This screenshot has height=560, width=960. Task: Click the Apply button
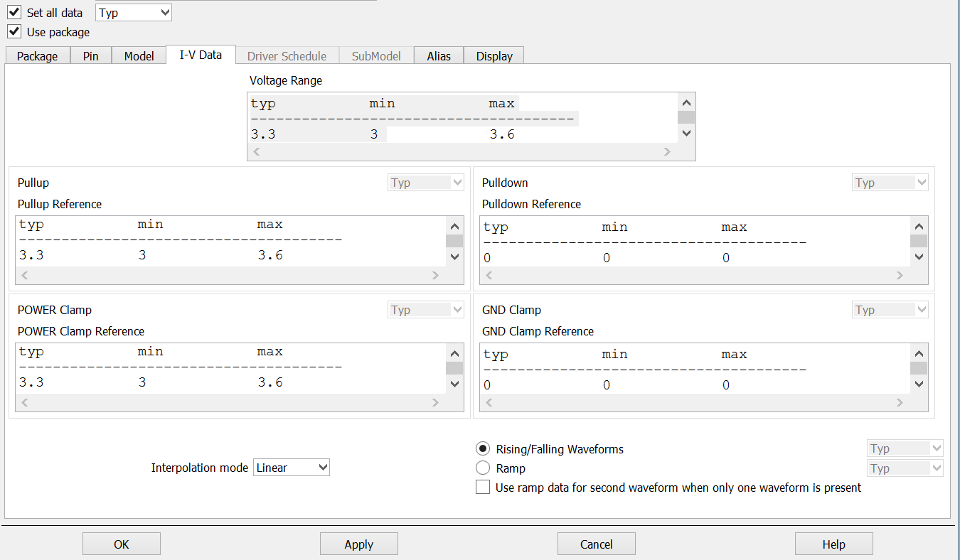point(358,544)
